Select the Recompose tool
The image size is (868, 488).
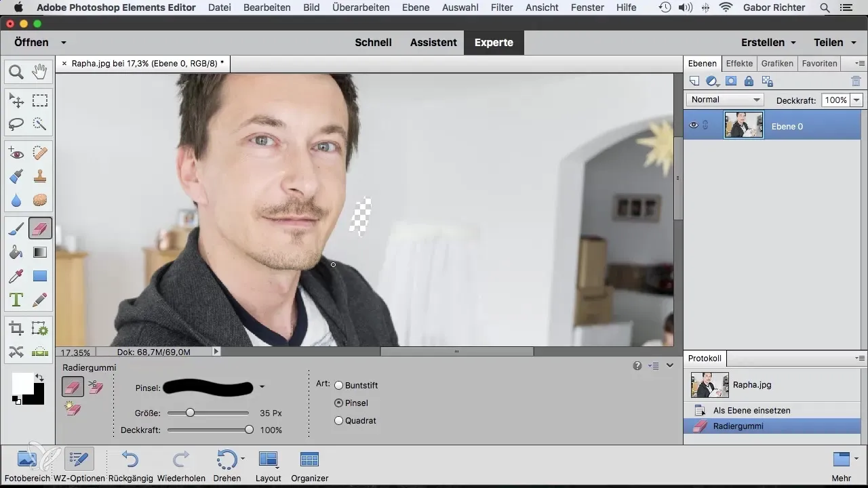tap(40, 329)
